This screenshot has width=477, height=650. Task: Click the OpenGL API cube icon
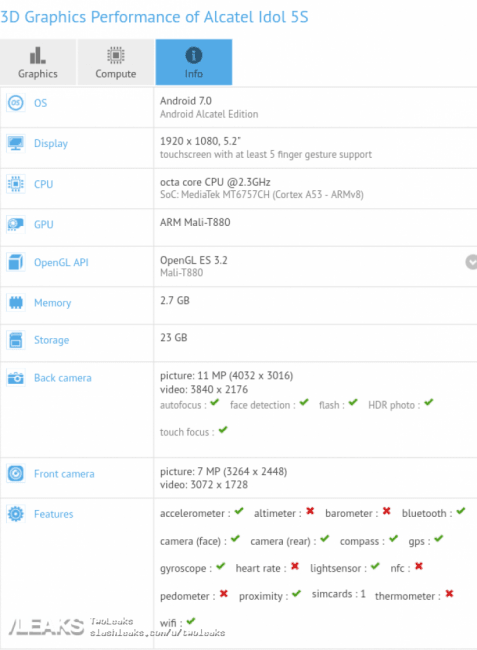click(x=16, y=262)
